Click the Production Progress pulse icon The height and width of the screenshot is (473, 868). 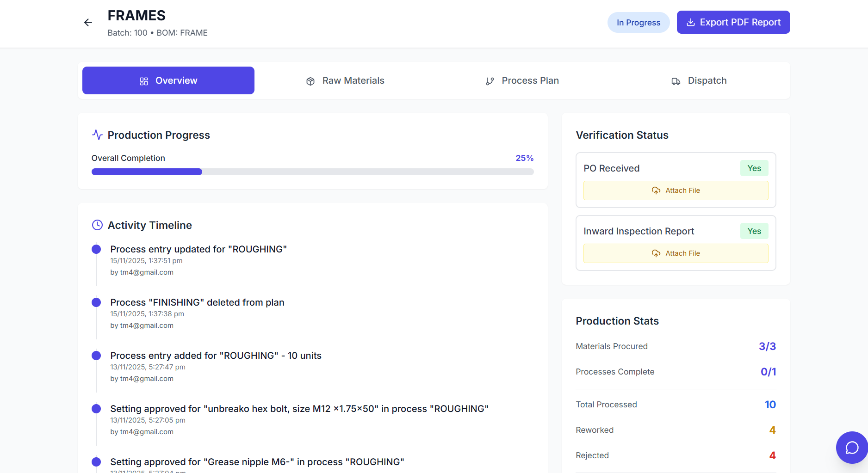click(x=97, y=135)
